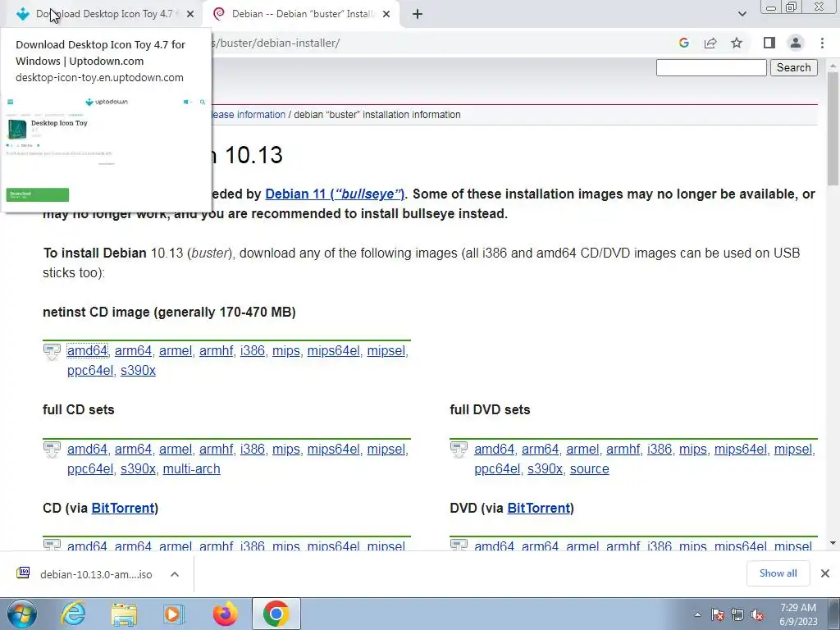The width and height of the screenshot is (840, 630).
Task: Open full DVD sets mips64el link
Action: (x=741, y=450)
